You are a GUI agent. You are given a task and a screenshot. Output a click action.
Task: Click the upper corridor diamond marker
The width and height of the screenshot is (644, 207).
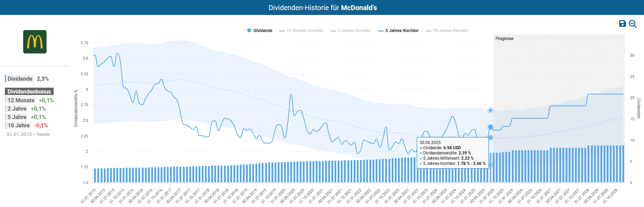490,110
